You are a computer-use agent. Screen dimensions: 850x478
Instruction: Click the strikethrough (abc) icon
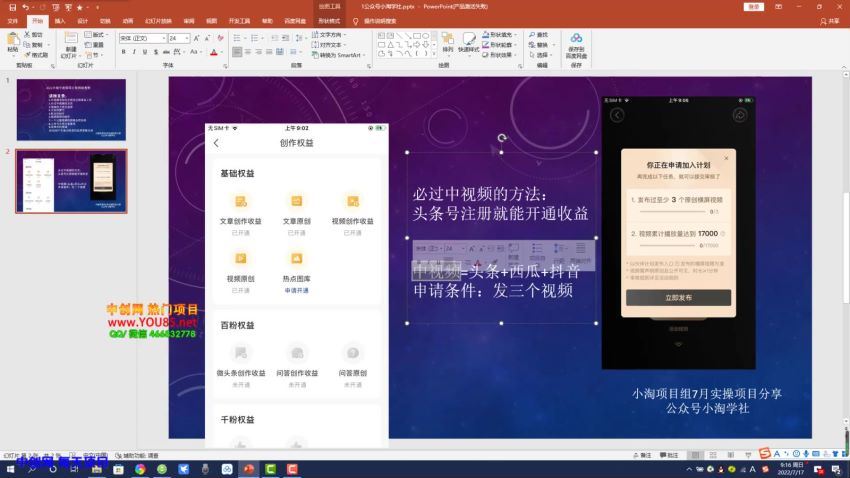coord(166,52)
